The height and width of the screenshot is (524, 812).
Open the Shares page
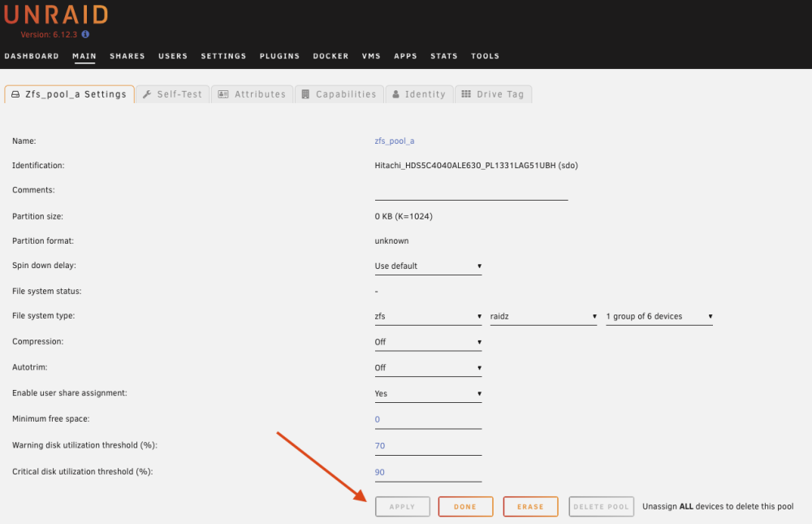click(x=127, y=56)
